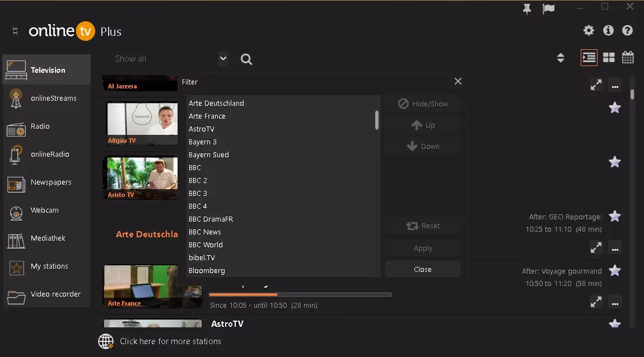The width and height of the screenshot is (644, 357).
Task: Open the info icon in header
Action: [608, 30]
